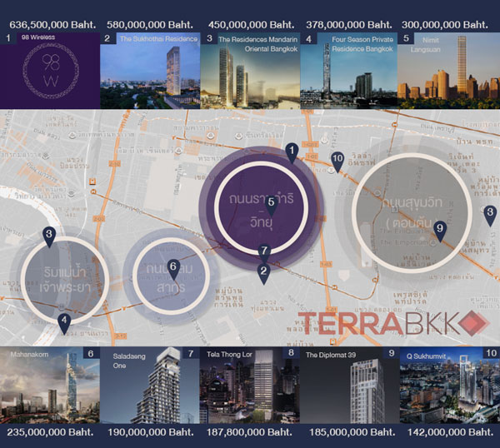Click the 142,000,000 Baht. price
The height and width of the screenshot is (448, 500).
(x=451, y=432)
